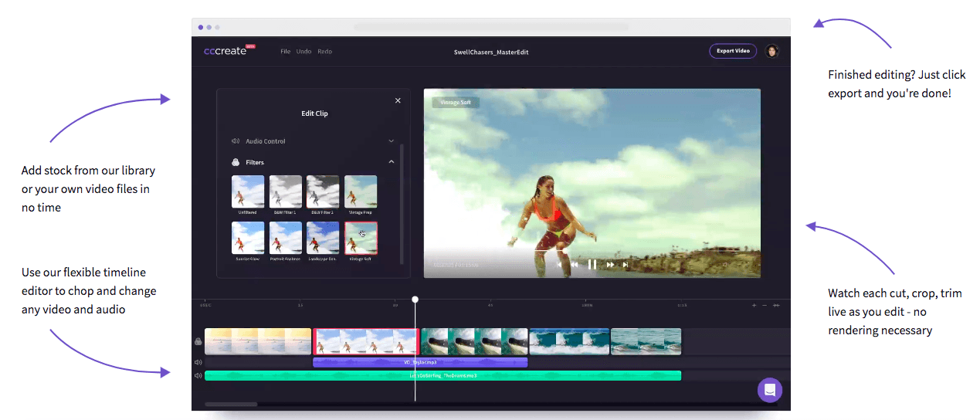Pause the video preview
The image size is (980, 420).
(592, 264)
